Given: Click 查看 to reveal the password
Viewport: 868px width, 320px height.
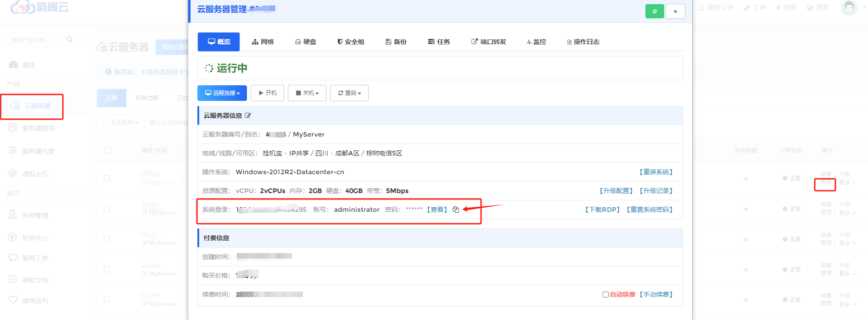Looking at the screenshot, I should click(437, 210).
